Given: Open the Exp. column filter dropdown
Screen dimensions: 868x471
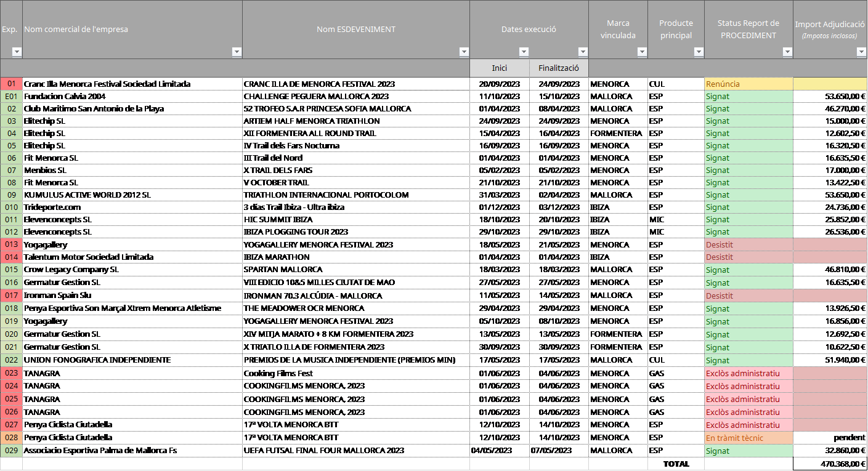Looking at the screenshot, I should click(17, 52).
